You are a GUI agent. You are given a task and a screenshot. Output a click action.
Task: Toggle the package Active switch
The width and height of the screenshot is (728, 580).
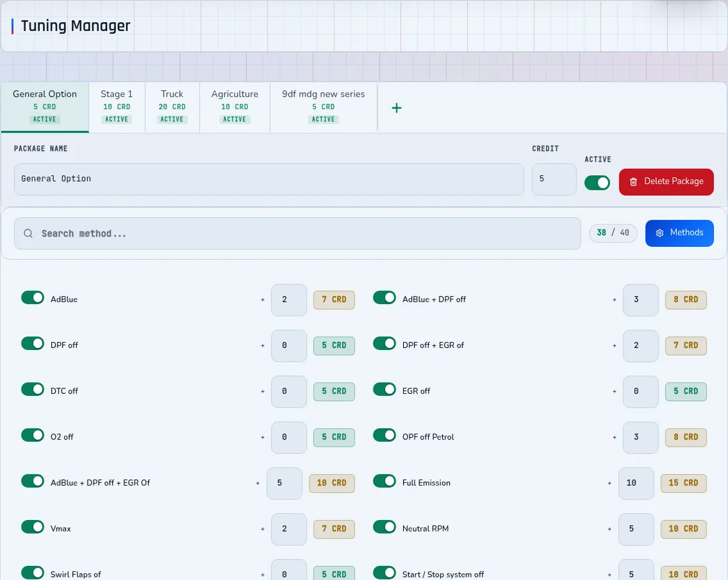click(x=597, y=183)
